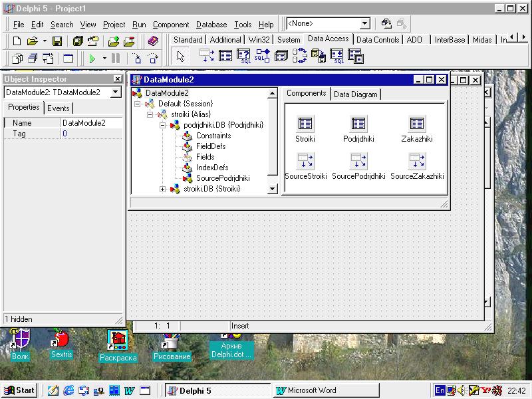Screen dimensions: 532x399
Task: Click the En language indicator in tray
Action: click(x=440, y=390)
